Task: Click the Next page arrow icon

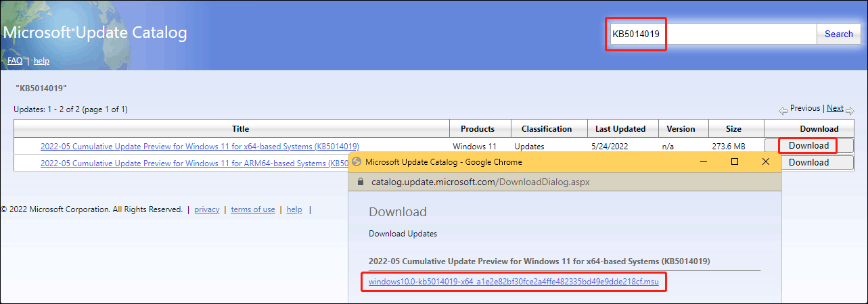Action: coord(850,110)
